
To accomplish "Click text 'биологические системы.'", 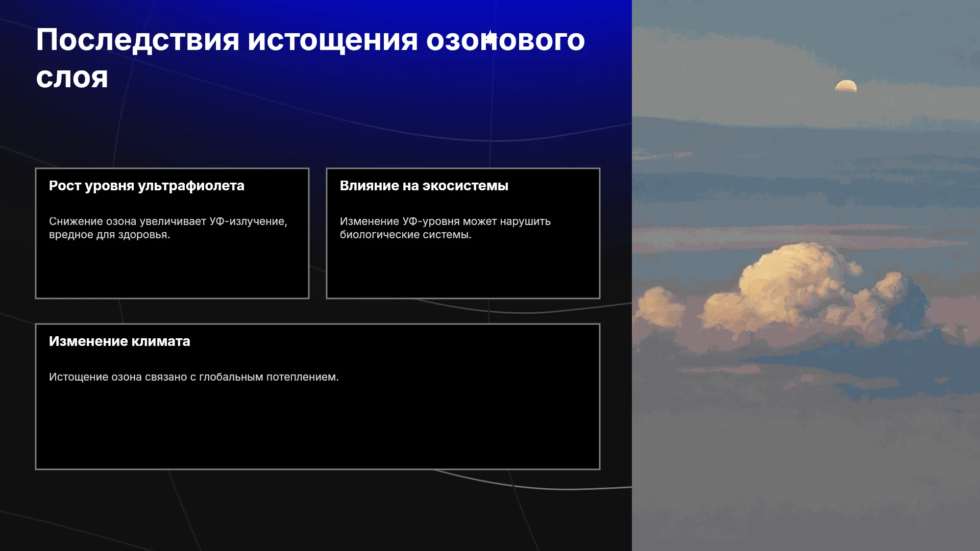I will click(406, 235).
